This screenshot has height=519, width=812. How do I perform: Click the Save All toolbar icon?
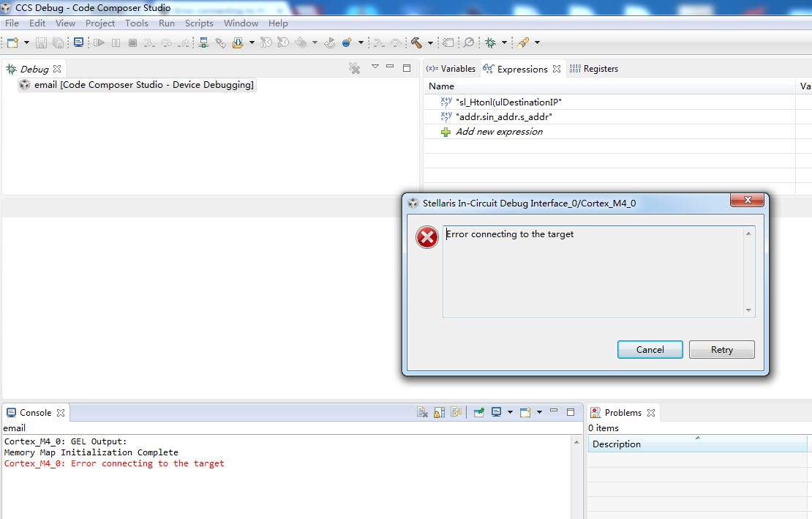click(x=59, y=42)
